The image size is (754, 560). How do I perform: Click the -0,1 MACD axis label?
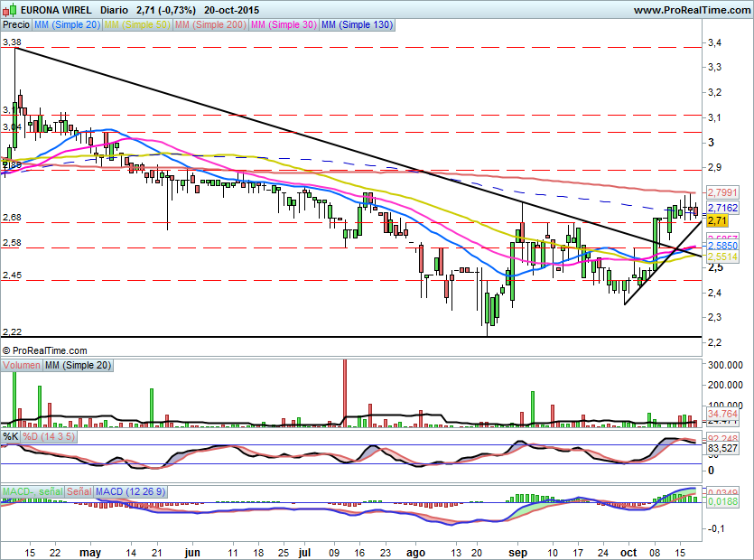tap(716, 528)
